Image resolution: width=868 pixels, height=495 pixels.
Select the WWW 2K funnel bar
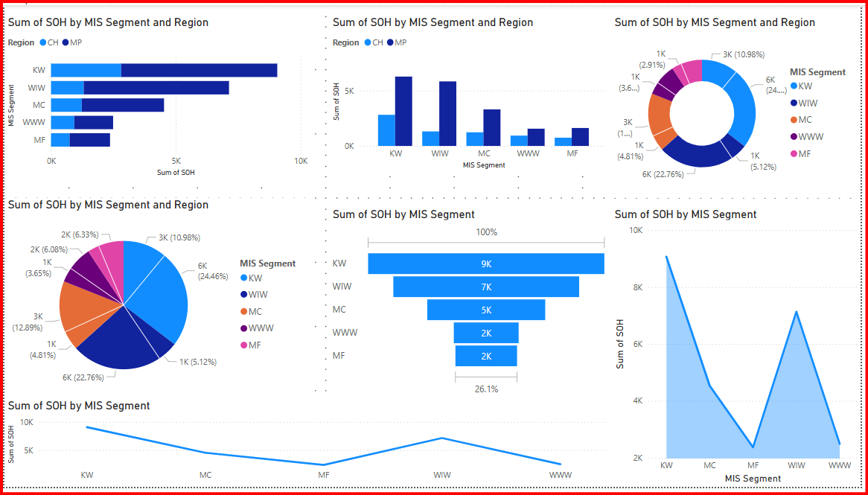click(485, 333)
